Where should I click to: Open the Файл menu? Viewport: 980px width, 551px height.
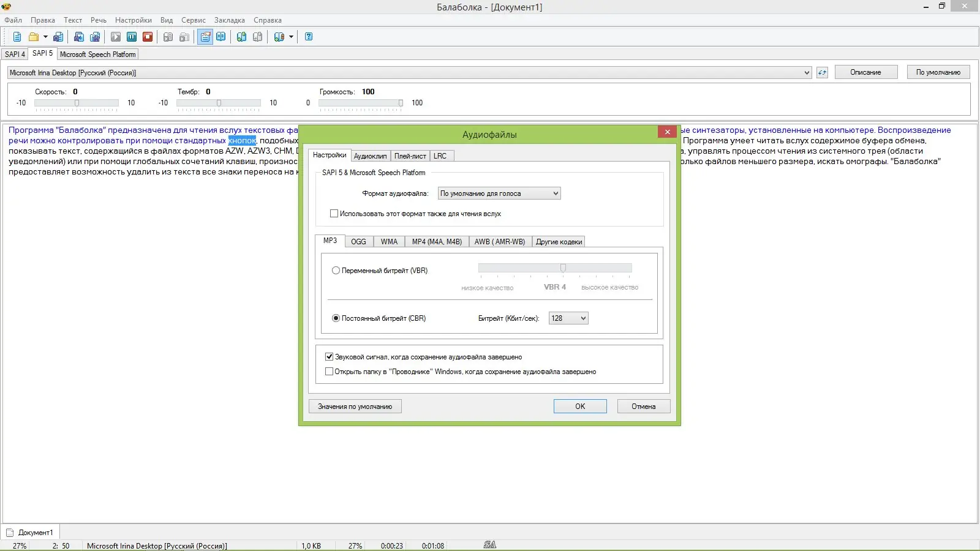(13, 20)
